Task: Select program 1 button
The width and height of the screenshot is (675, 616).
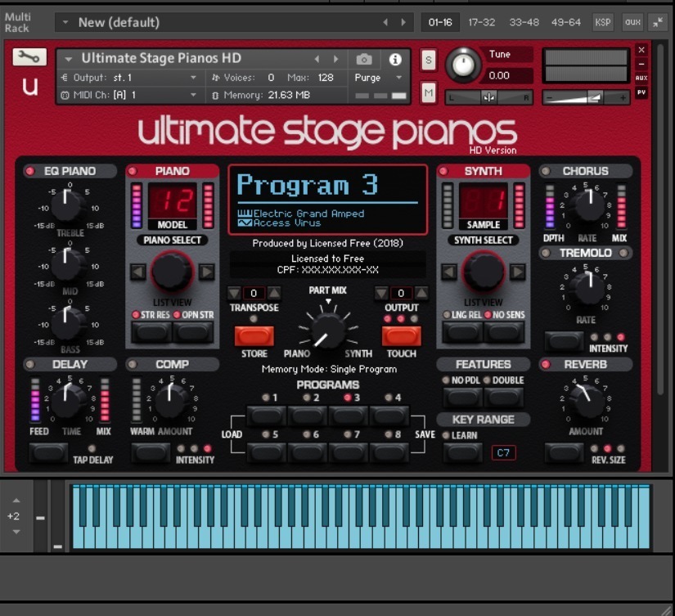Action: (267, 416)
